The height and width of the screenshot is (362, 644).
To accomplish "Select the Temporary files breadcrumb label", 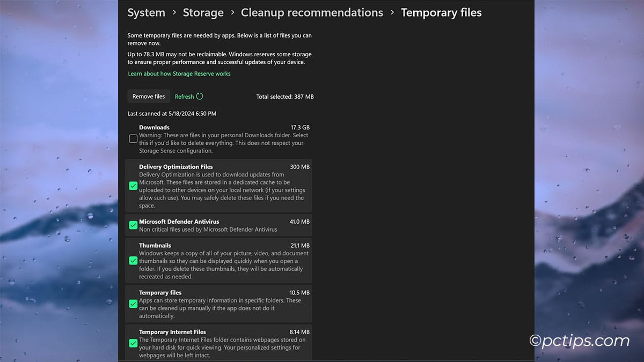I will click(441, 12).
